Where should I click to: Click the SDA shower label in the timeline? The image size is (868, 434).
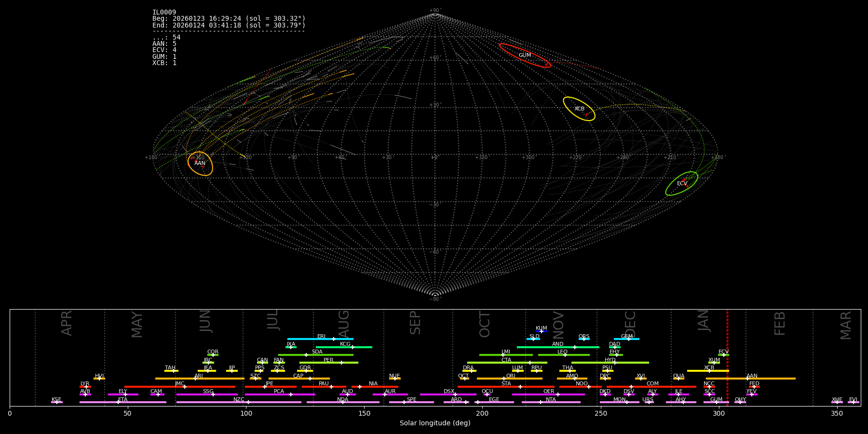[317, 352]
